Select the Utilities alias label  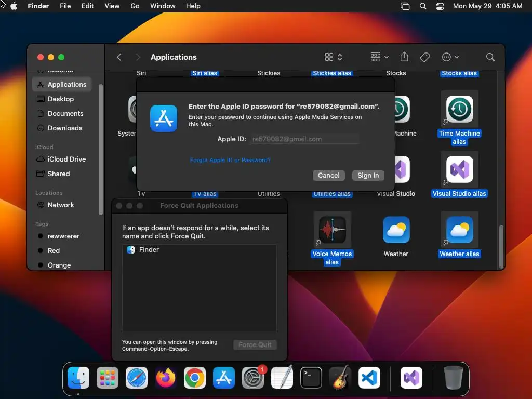[332, 194]
